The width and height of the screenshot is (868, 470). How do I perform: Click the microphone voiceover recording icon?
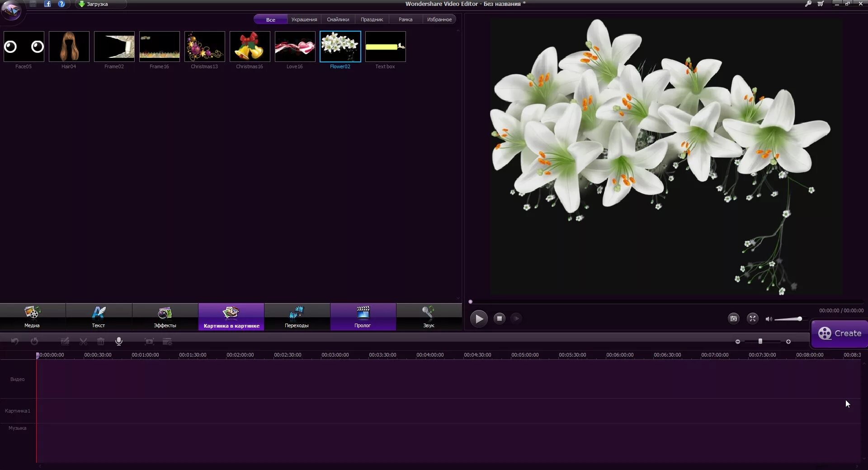point(118,342)
